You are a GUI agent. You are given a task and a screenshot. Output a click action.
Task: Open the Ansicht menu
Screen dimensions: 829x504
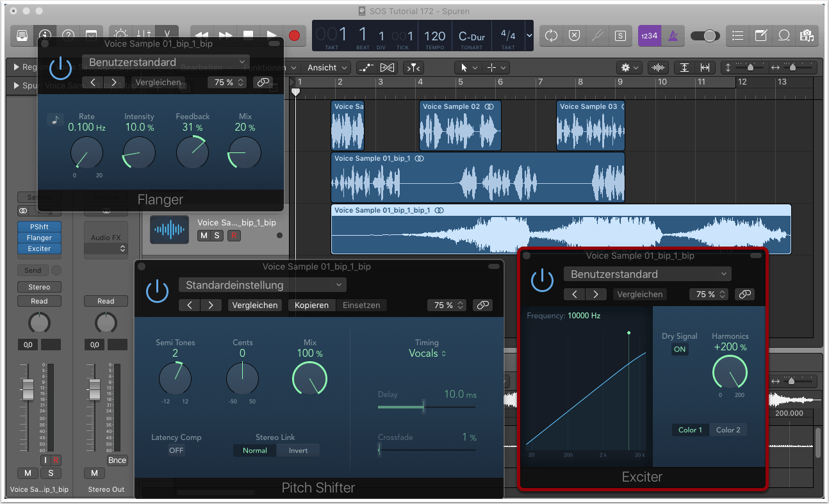pyautogui.click(x=327, y=67)
